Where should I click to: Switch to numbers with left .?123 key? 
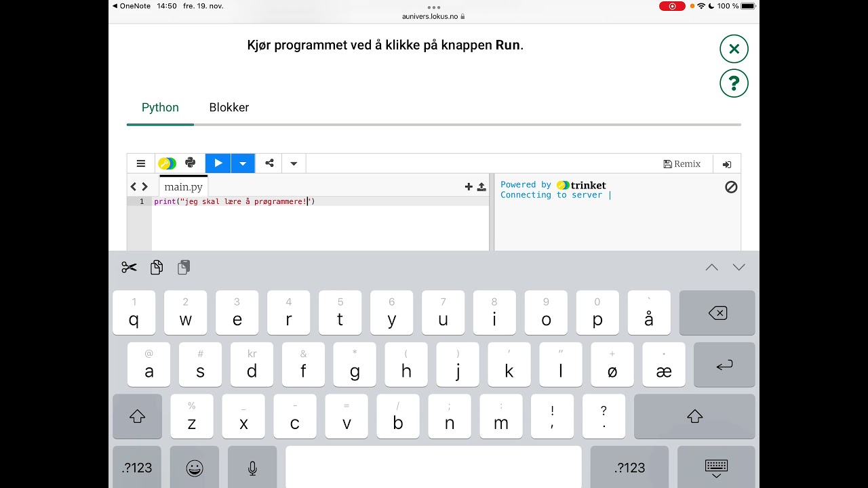tap(137, 467)
